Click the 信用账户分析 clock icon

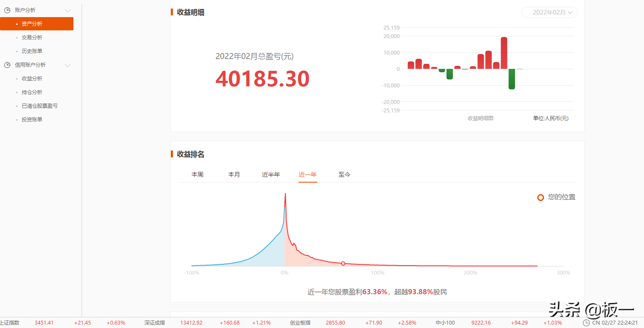(x=6, y=65)
